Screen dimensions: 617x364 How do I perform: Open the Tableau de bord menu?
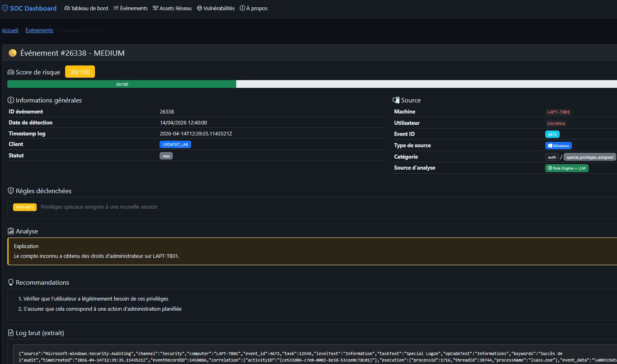pos(86,8)
